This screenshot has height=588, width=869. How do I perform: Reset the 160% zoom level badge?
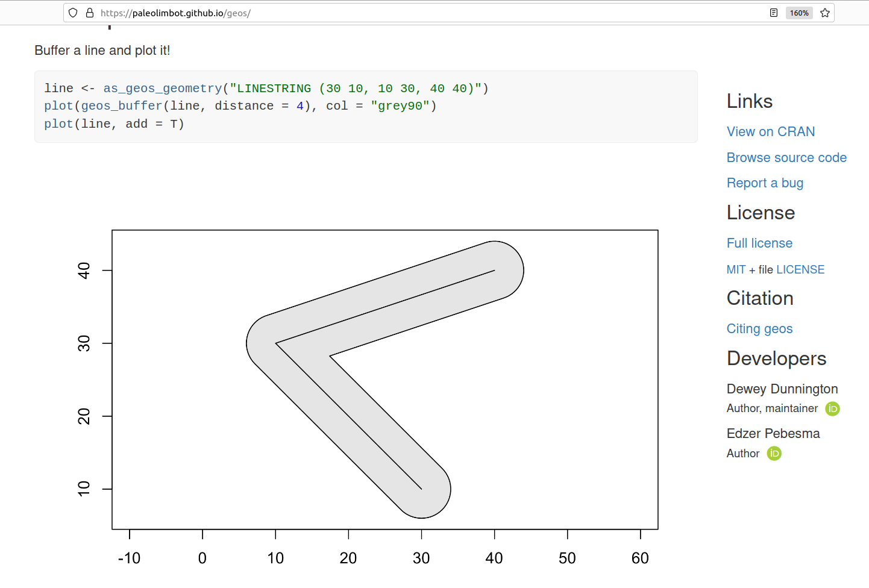pos(799,13)
